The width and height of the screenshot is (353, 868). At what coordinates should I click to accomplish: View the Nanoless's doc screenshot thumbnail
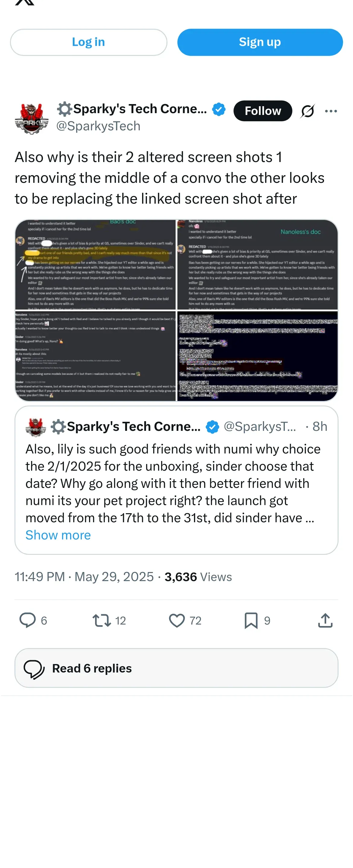(x=257, y=265)
